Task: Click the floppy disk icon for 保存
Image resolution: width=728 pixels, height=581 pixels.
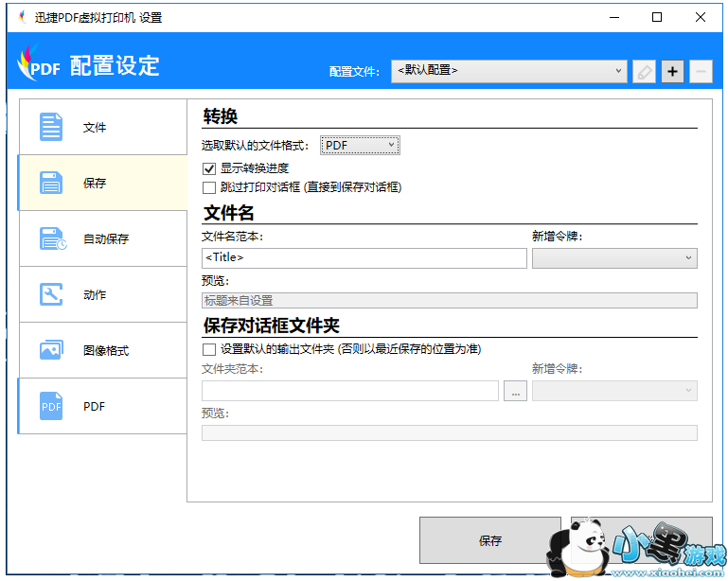Action: coord(51,183)
